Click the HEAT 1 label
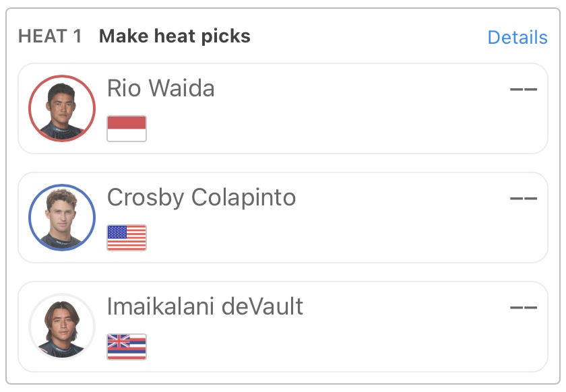The image size is (566, 392). (x=50, y=36)
